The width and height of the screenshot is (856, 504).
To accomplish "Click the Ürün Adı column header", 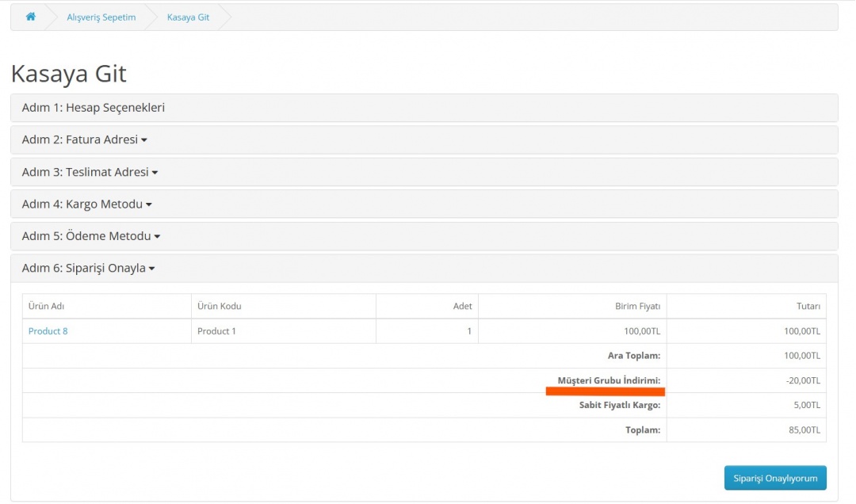I will tap(46, 307).
